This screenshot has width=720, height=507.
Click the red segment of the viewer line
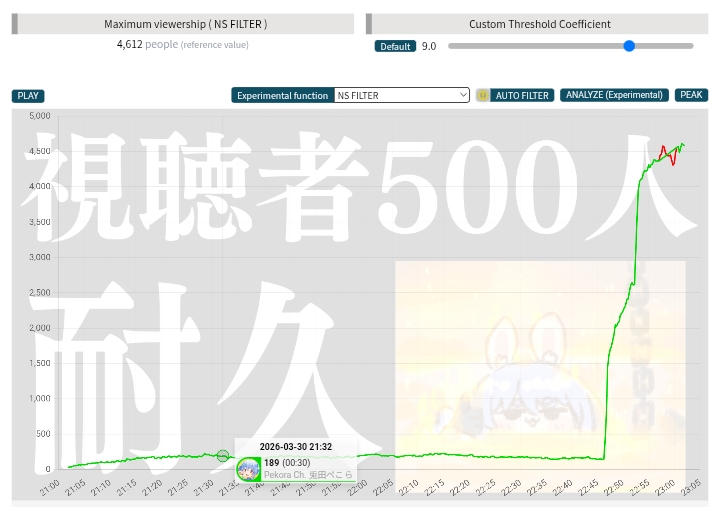point(668,155)
